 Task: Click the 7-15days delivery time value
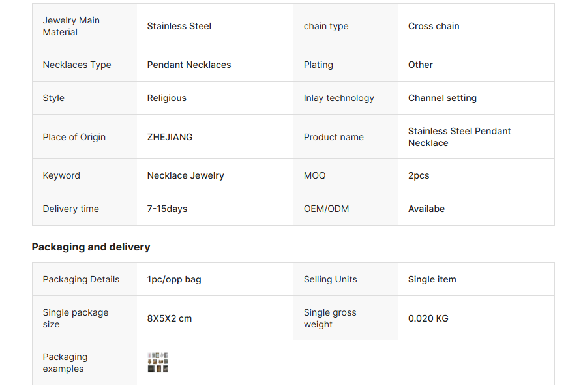pos(167,209)
